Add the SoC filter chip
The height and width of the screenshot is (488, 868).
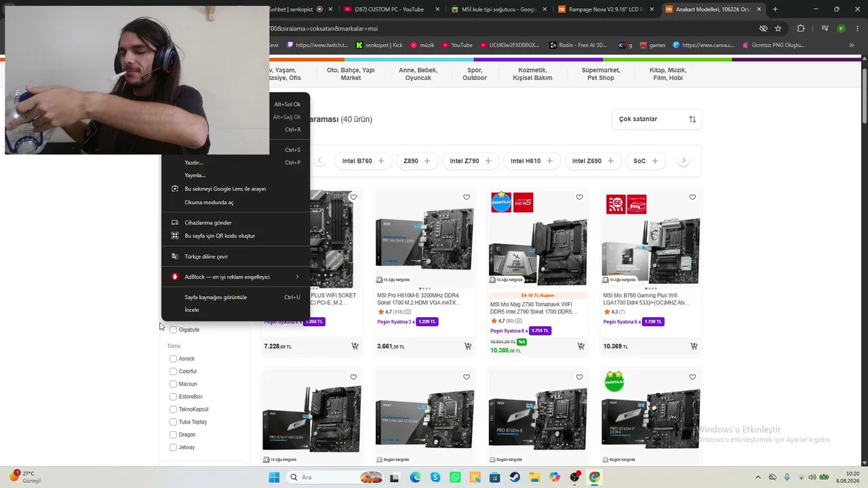tap(646, 161)
